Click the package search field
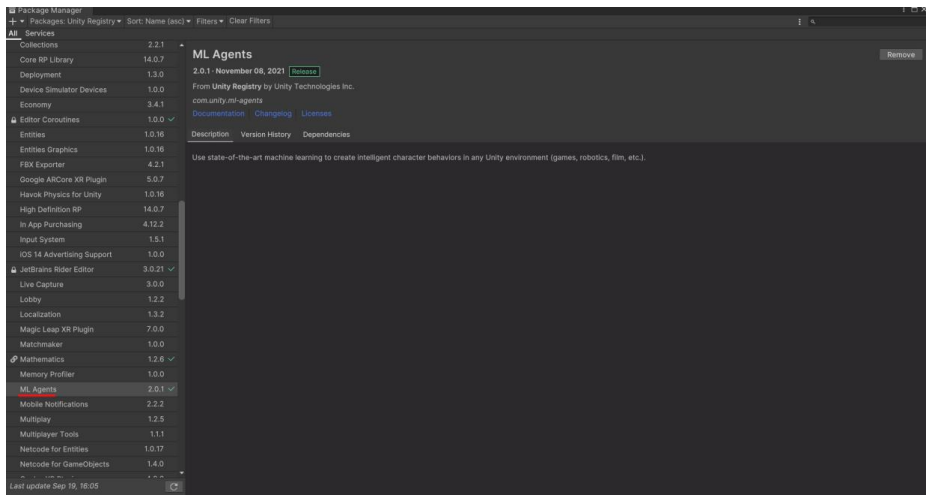Image resolution: width=939 pixels, height=503 pixels. point(866,22)
